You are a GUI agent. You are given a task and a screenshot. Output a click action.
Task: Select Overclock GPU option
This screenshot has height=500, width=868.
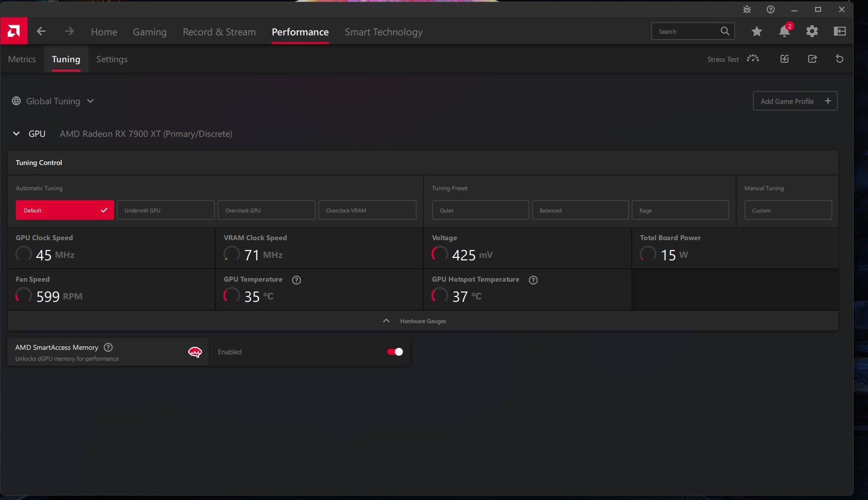[x=266, y=210]
